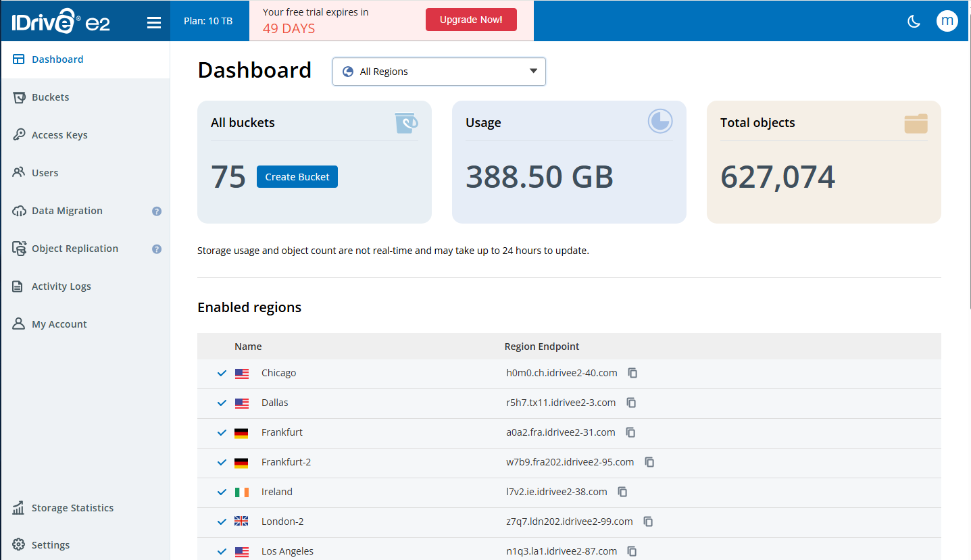Go to Access Keys page
The height and width of the screenshot is (560, 971).
tap(59, 135)
